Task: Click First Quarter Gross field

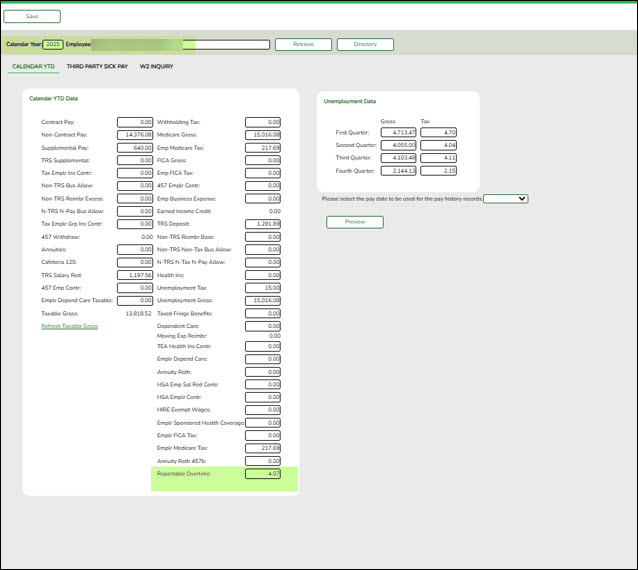Action: 399,132
